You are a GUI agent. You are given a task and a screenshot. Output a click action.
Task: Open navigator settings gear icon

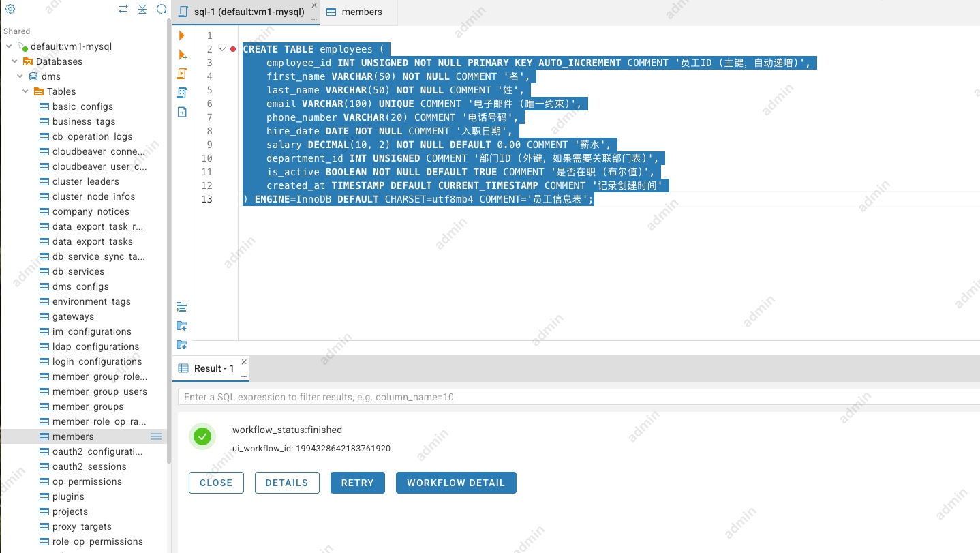(10, 9)
